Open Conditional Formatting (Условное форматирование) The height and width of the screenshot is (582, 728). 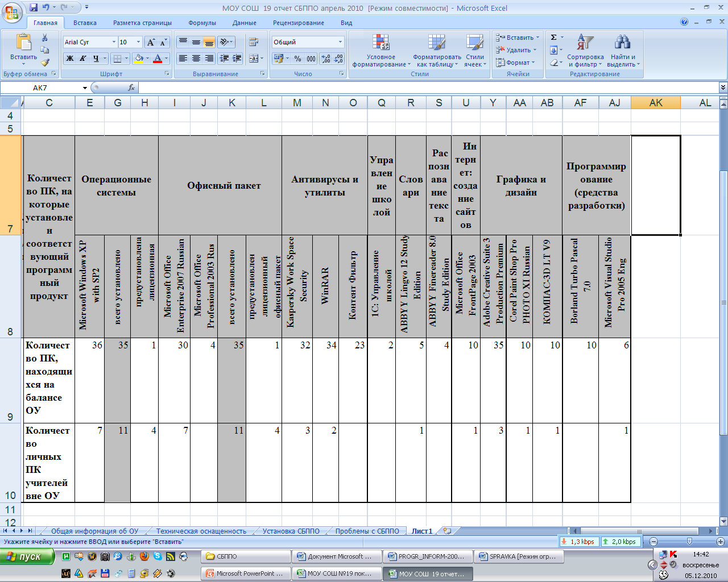(x=381, y=50)
